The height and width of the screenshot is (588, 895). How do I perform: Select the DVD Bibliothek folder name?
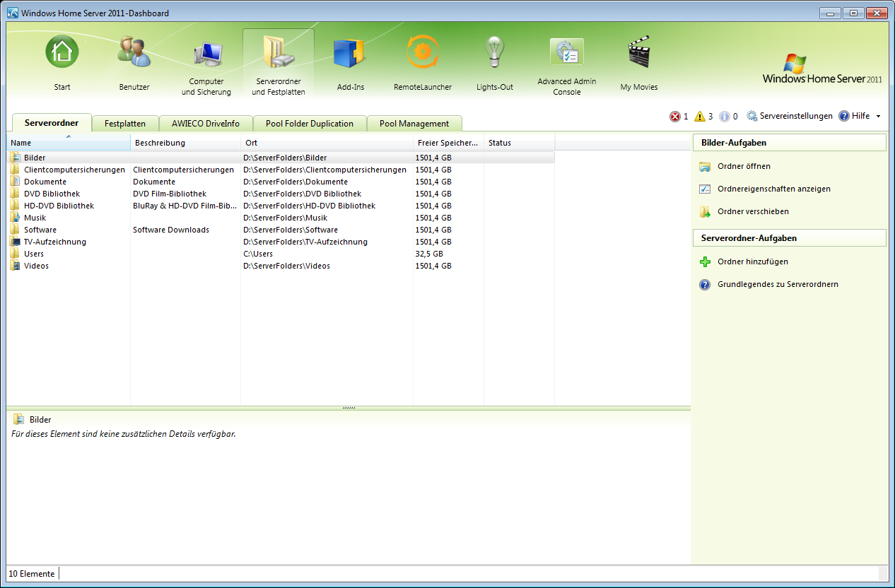click(52, 194)
